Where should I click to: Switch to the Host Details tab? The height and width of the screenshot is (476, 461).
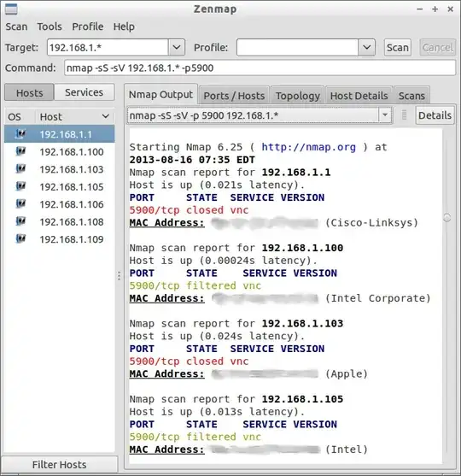pyautogui.click(x=359, y=96)
